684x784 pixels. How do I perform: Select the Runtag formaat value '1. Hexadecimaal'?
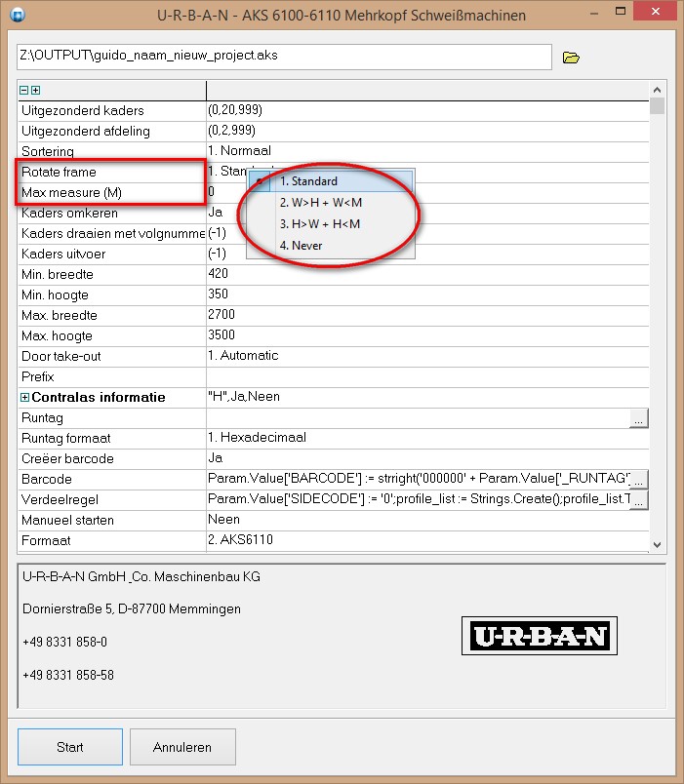pyautogui.click(x=257, y=438)
